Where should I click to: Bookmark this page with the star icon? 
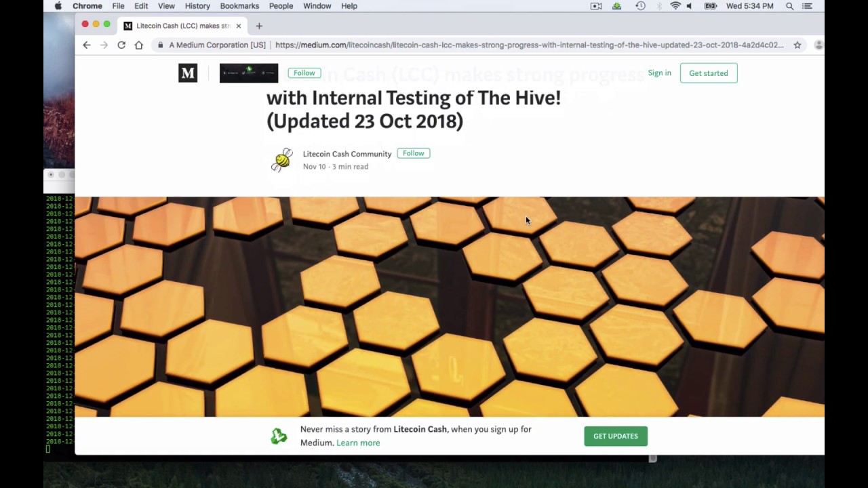[x=797, y=45]
